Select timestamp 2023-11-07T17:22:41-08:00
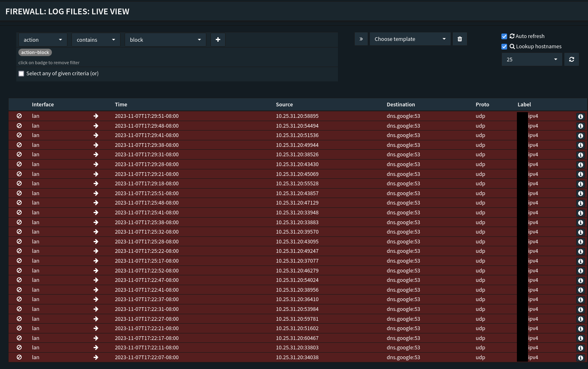The width and height of the screenshot is (588, 369). [147, 290]
